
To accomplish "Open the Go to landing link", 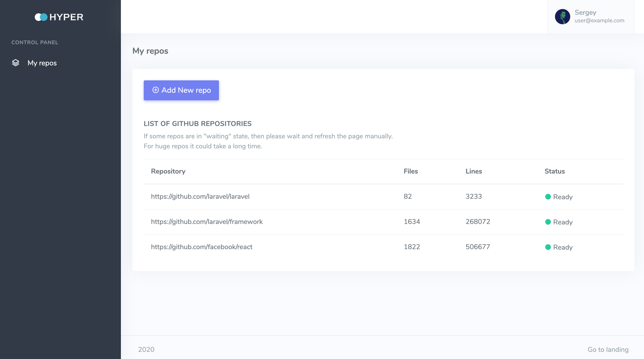I will coord(608,349).
